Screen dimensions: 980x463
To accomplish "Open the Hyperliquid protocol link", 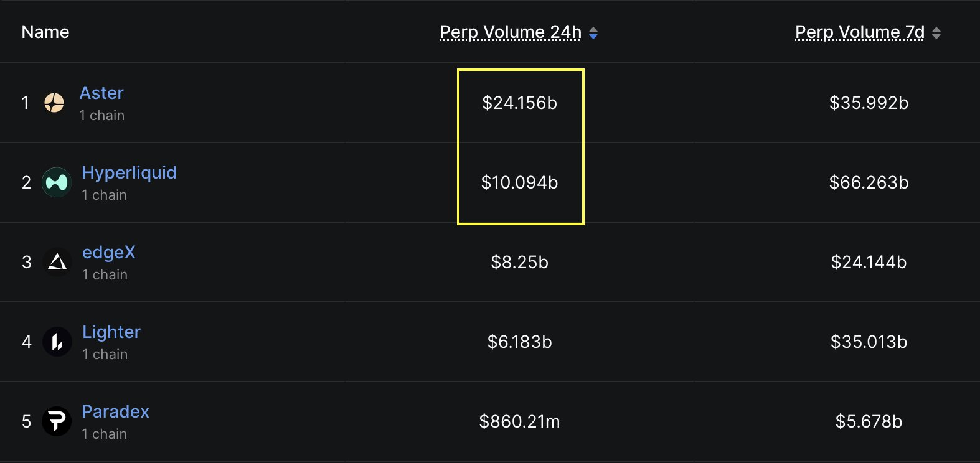I will click(x=129, y=173).
